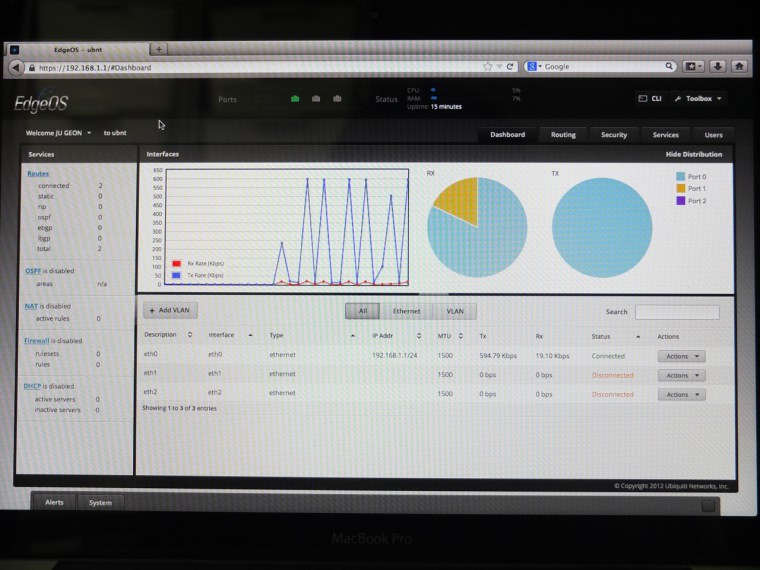The image size is (760, 570).
Task: Open the CLI terminal button
Action: click(650, 98)
